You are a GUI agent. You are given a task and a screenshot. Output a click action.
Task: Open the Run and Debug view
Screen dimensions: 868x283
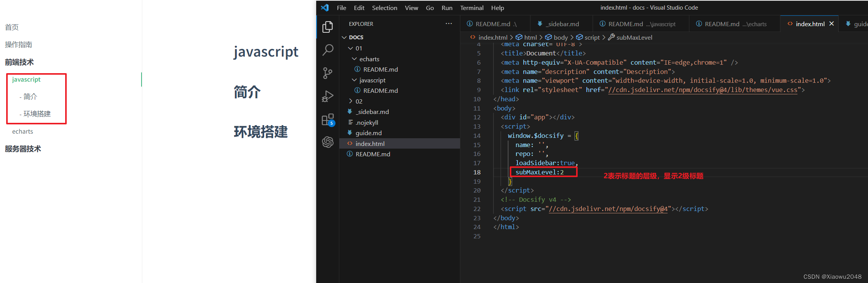coord(328,96)
